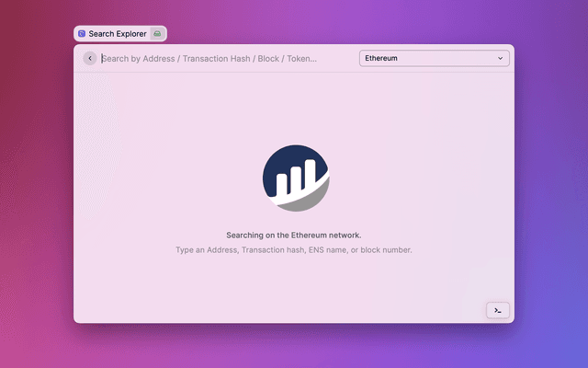The image size is (588, 368).
Task: Click the back arrow button
Action: [89, 58]
